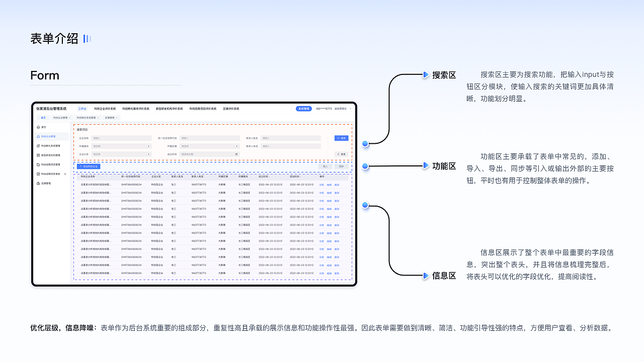Expand the 科技招商项目审核 sidebar submenu chevron
This screenshot has width=644, height=362.
pos(65,174)
